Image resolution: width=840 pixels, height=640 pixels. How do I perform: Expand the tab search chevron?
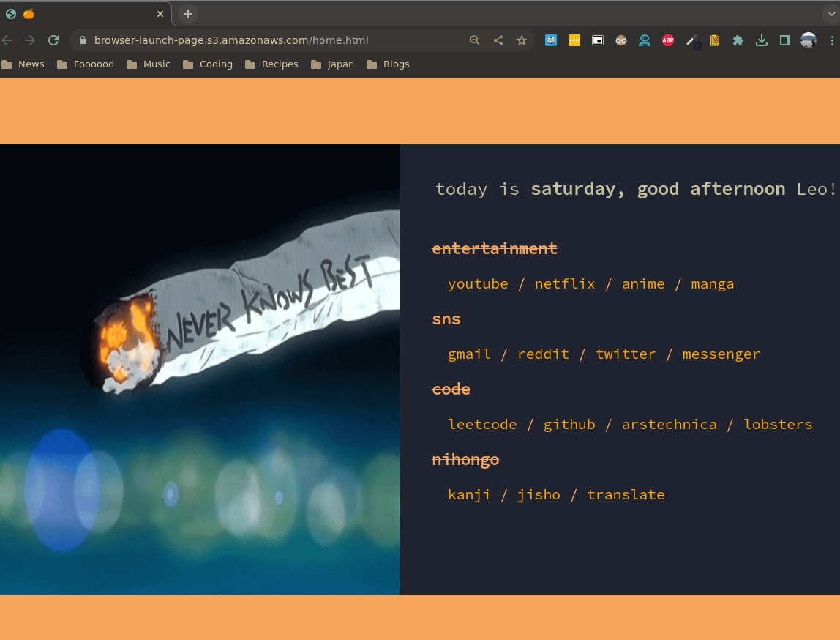pos(831,14)
